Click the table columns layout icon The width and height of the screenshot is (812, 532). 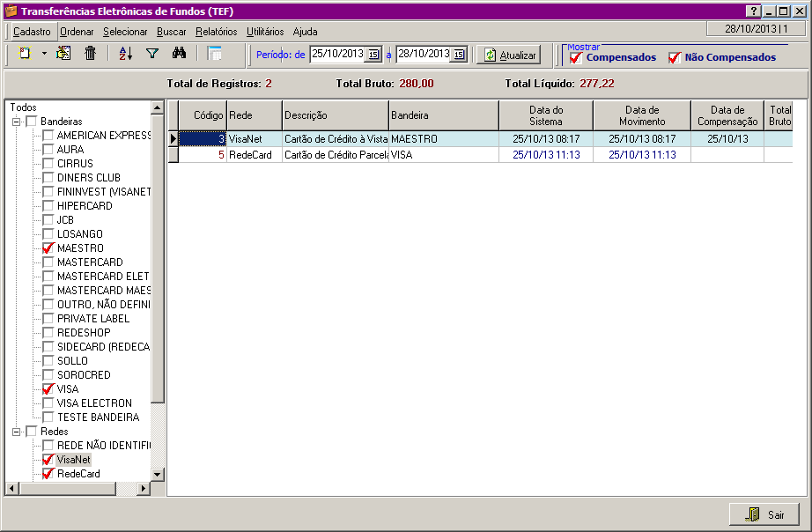[x=214, y=54]
